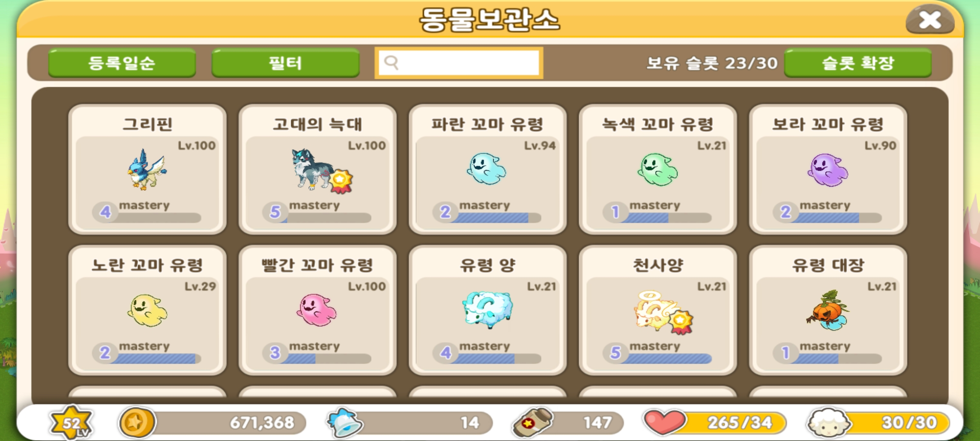The image size is (980, 441).
Task: Open the 필터 filter options
Action: tap(285, 62)
